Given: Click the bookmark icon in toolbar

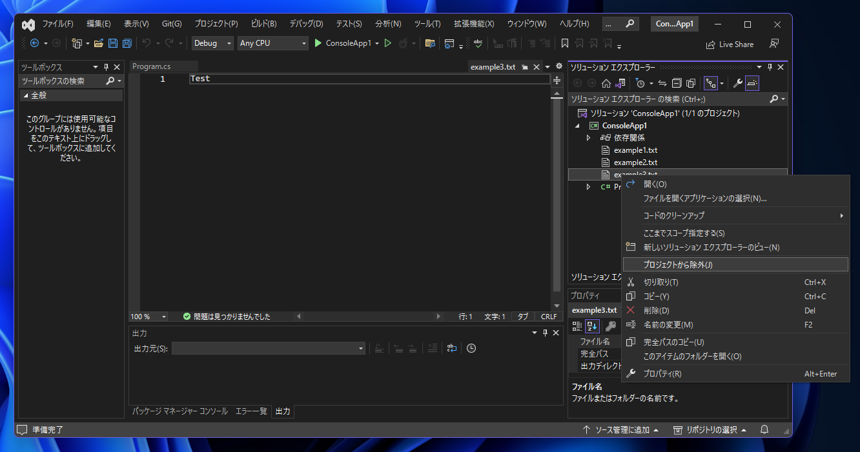Looking at the screenshot, I should tap(564, 43).
